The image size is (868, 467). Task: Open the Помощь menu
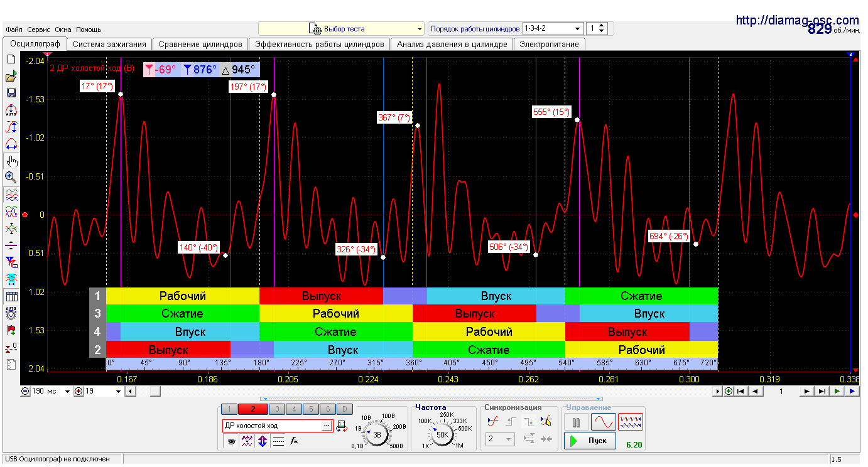(89, 30)
